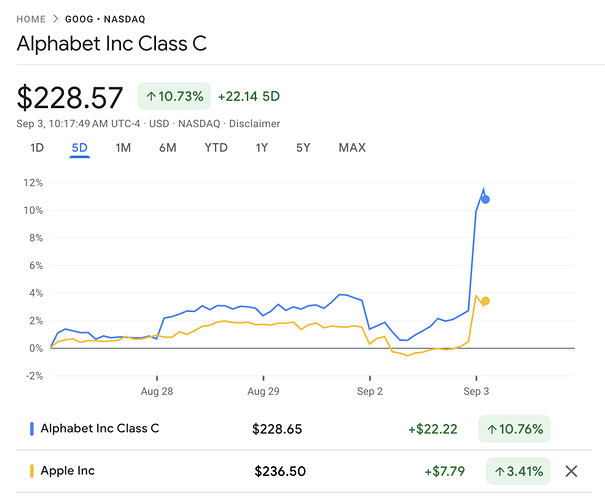The width and height of the screenshot is (605, 499).
Task: Show the 6M chart range
Action: 167,148
